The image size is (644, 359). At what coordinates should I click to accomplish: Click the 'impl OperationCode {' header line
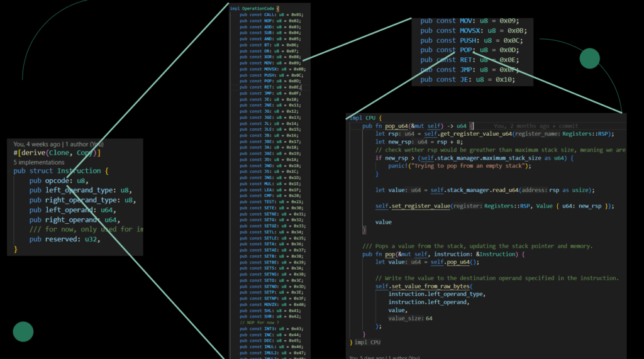pos(255,8)
